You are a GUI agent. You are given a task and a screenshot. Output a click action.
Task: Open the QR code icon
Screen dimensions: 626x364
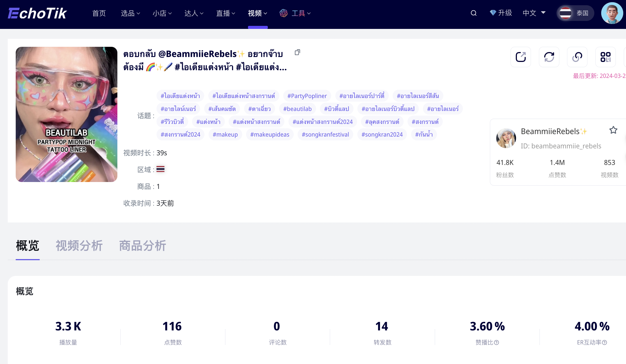point(605,57)
